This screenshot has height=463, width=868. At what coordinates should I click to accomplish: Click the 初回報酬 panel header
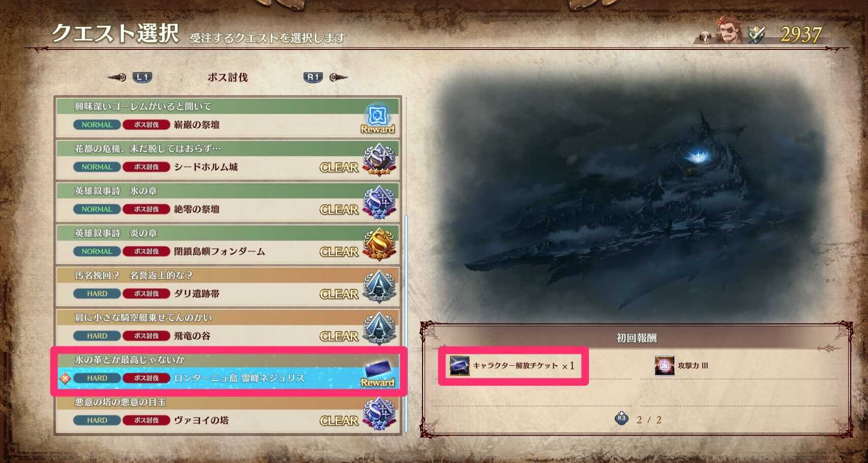click(x=636, y=338)
